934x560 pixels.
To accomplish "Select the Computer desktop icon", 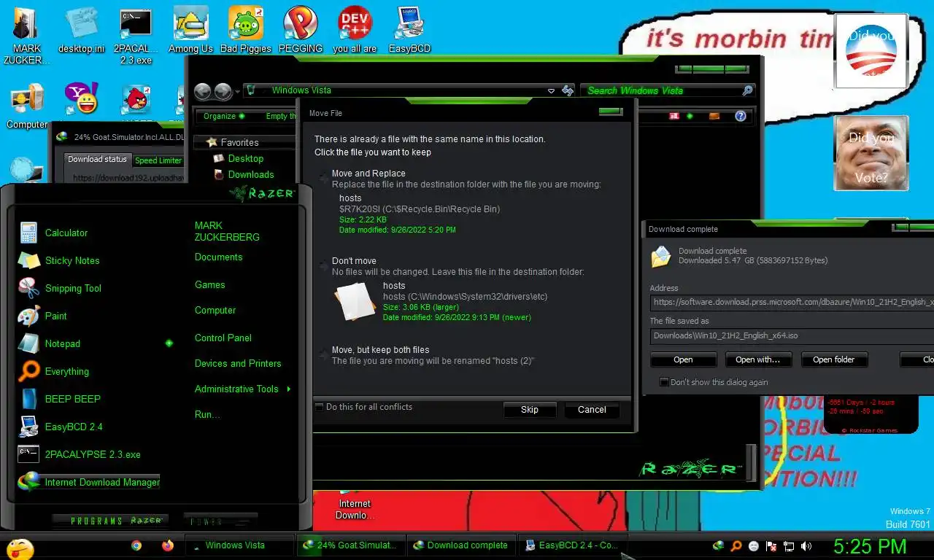I will click(27, 106).
